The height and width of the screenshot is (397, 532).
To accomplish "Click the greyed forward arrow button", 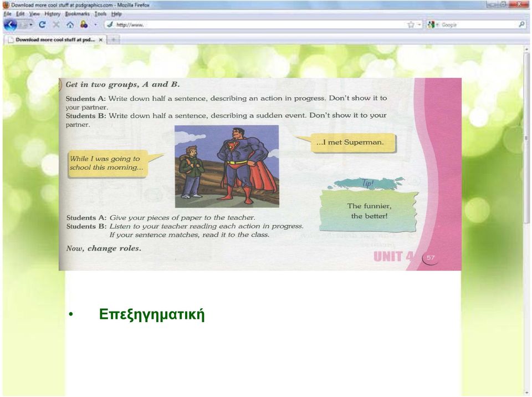I will (x=22, y=25).
